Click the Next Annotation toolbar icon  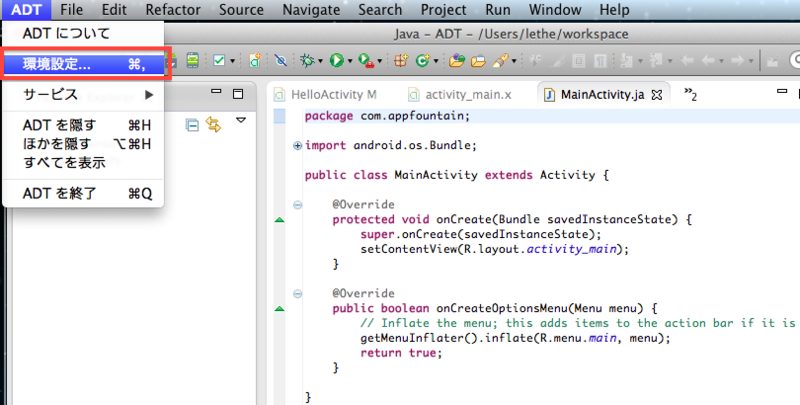point(629,61)
